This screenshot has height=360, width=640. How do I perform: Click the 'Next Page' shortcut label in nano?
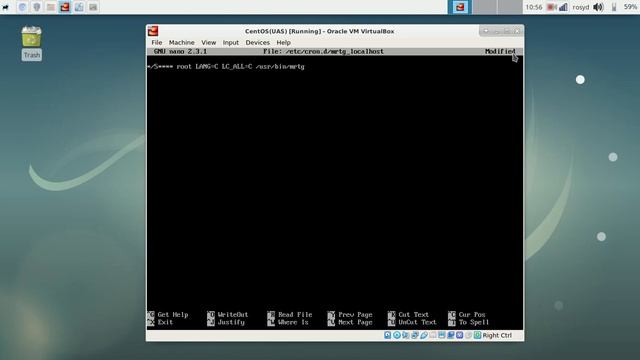coord(355,322)
